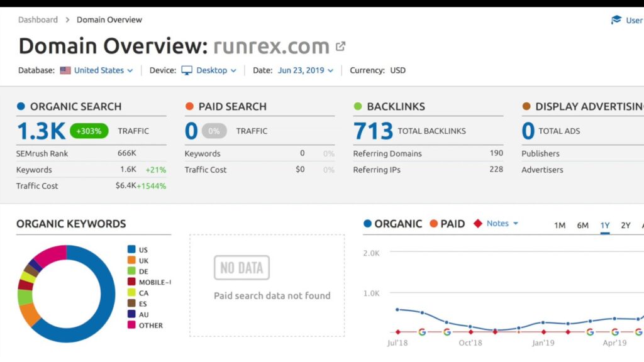Toggle the PAID chart series

coord(447,224)
